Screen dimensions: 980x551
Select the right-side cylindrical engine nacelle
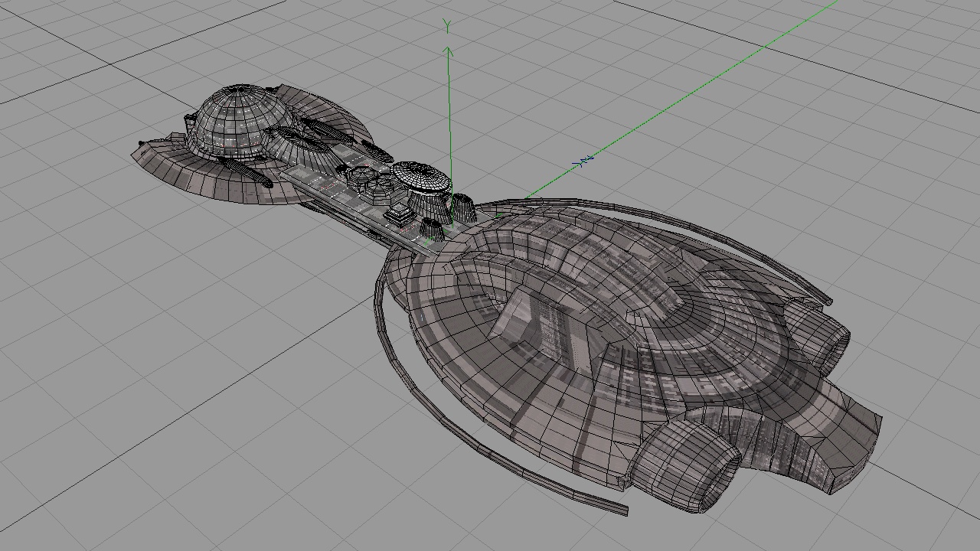pos(819,337)
